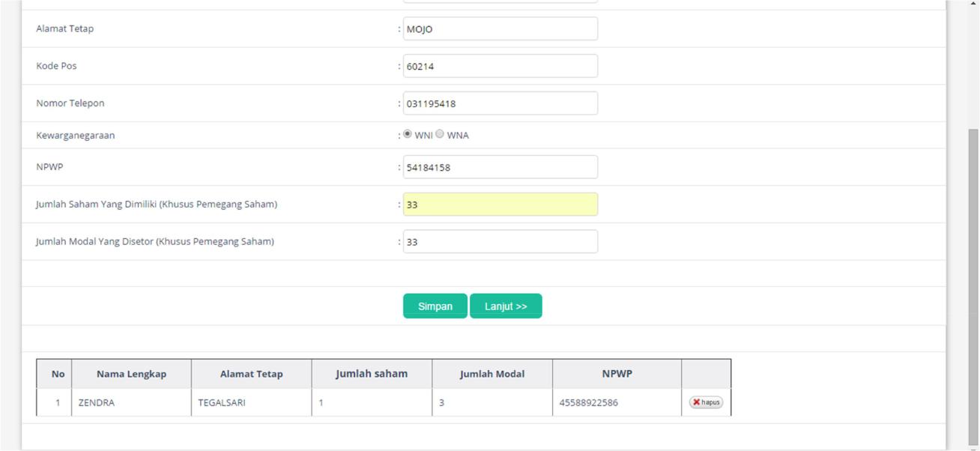Click the Lanjut >> button
This screenshot has height=451, width=980.
click(x=506, y=306)
